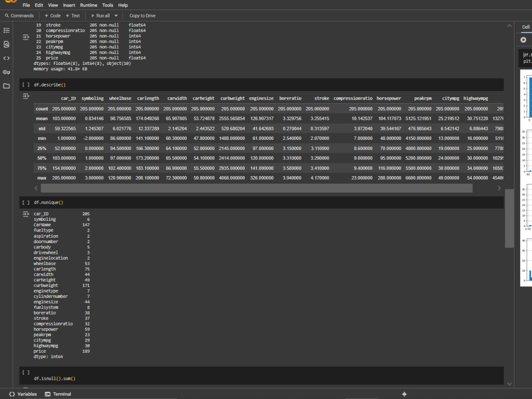Click 'dtype: int64' text in nunique output
Image resolution: width=532 pixels, height=399 pixels.
(x=48, y=356)
